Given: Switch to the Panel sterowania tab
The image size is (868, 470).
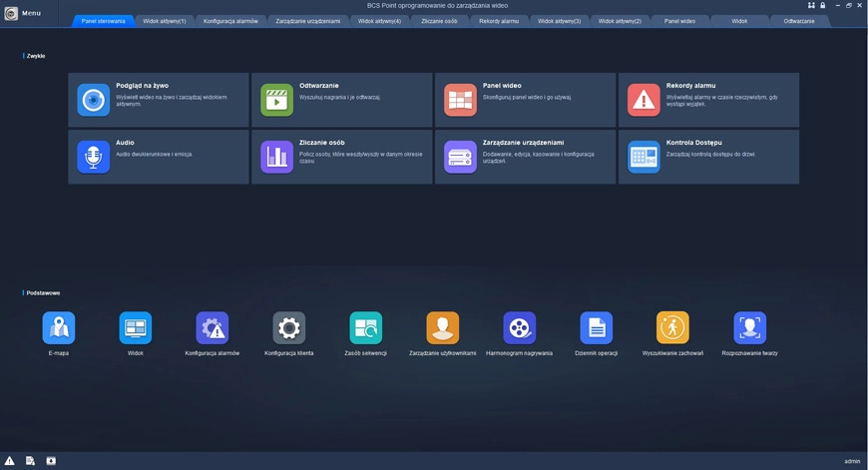Looking at the screenshot, I should point(103,21).
